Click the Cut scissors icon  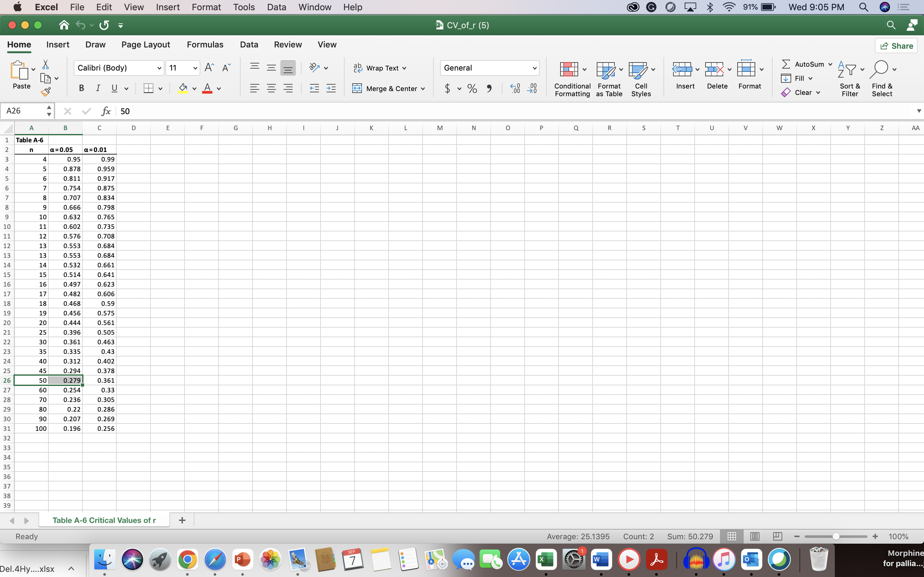click(x=46, y=64)
